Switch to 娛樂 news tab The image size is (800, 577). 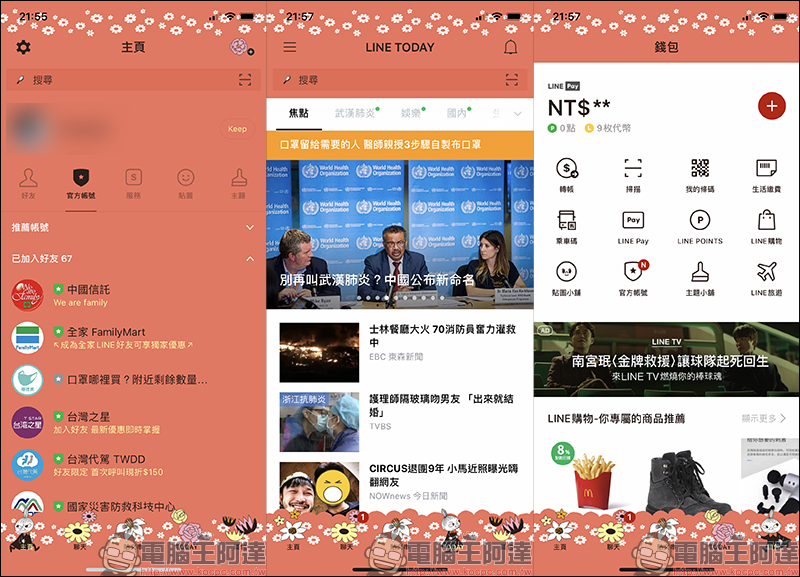pyautogui.click(x=412, y=113)
